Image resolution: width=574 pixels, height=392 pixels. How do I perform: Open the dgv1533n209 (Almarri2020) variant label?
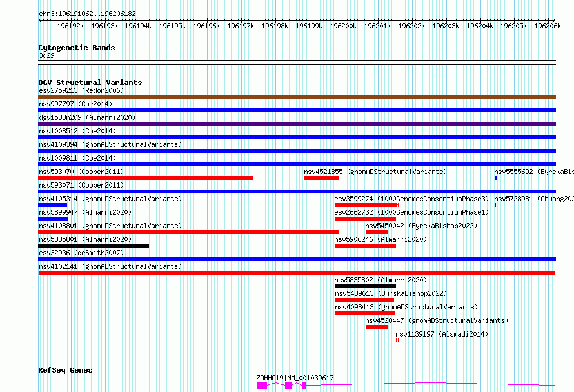pos(87,117)
